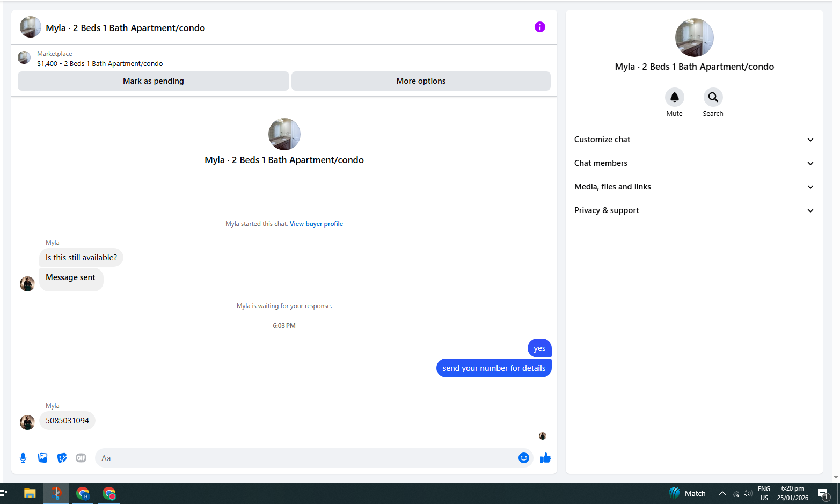Select the 'Is this still available?' message
The image size is (840, 504).
tap(81, 258)
